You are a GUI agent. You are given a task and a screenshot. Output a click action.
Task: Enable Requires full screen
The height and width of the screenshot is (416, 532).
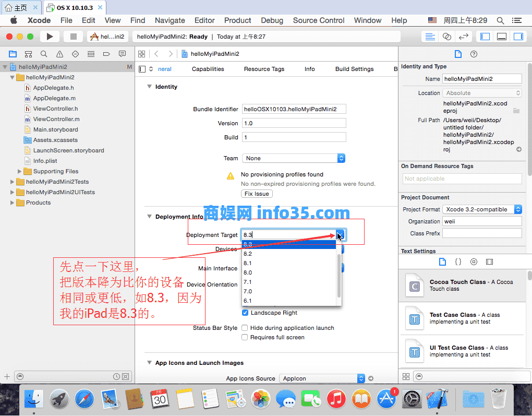coord(244,337)
